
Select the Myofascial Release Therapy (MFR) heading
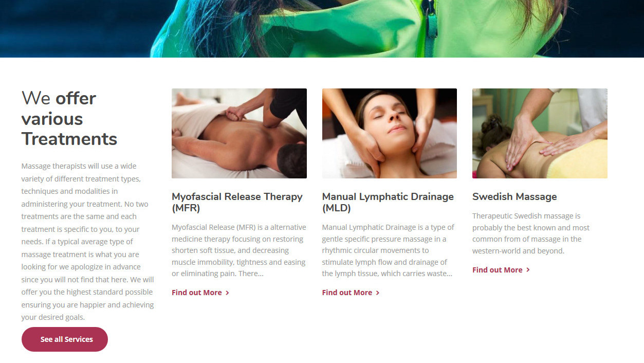click(237, 202)
